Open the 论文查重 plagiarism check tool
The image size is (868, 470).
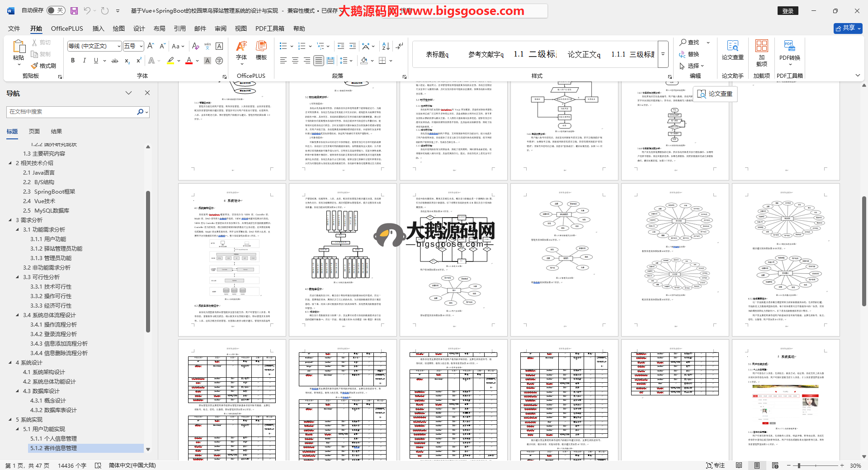[x=732, y=50]
